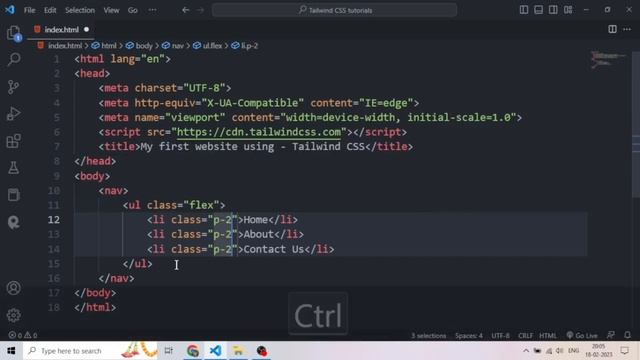640x360 pixels.
Task: Open the clock and date in taskbar
Action: [599, 351]
